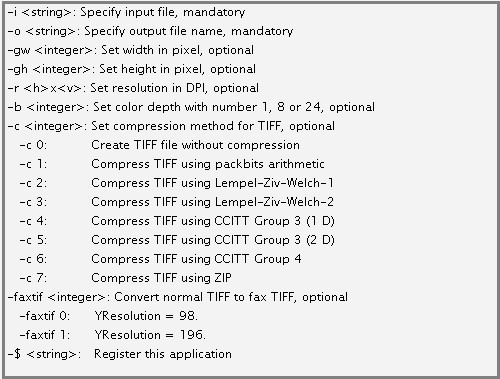Select the -faxtif 1 YResolution 196 line

point(113,335)
